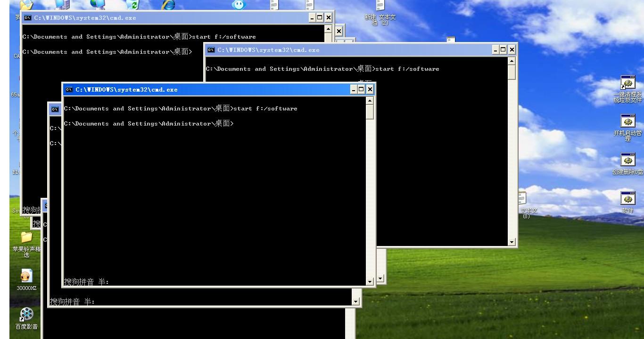Click "搜狗拼音 半:" inside the frontmost cmd window
The image size is (644, 339).
[x=87, y=282]
